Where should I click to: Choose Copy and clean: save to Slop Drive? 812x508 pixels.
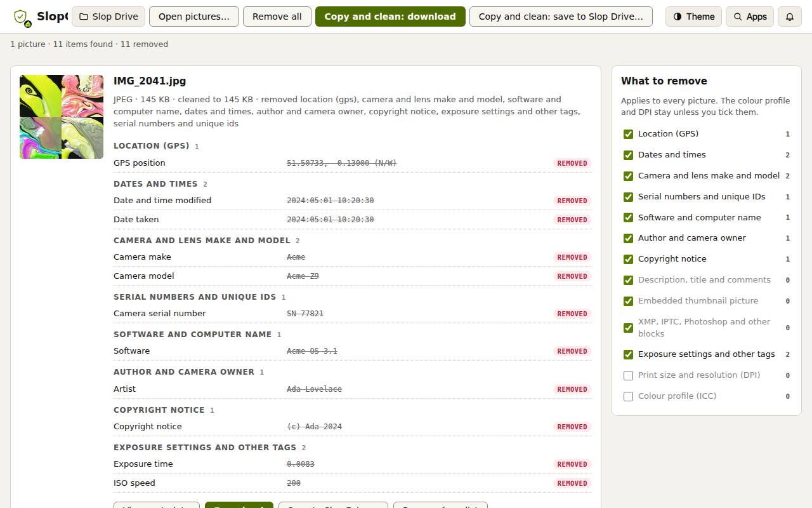561,17
